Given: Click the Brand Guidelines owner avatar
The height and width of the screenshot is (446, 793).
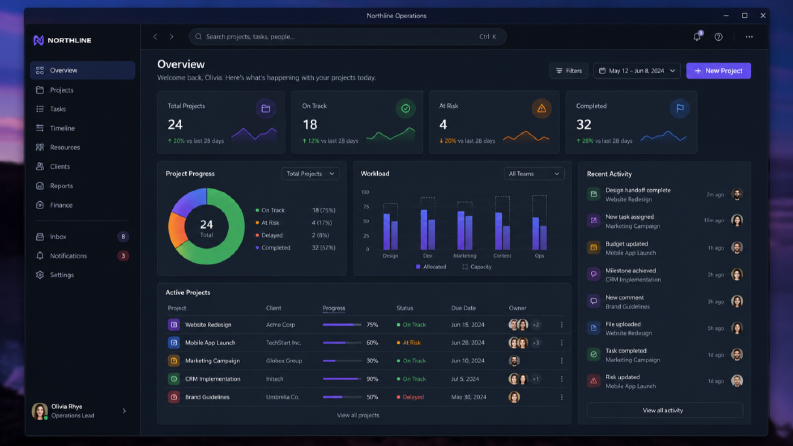Looking at the screenshot, I should [514, 397].
